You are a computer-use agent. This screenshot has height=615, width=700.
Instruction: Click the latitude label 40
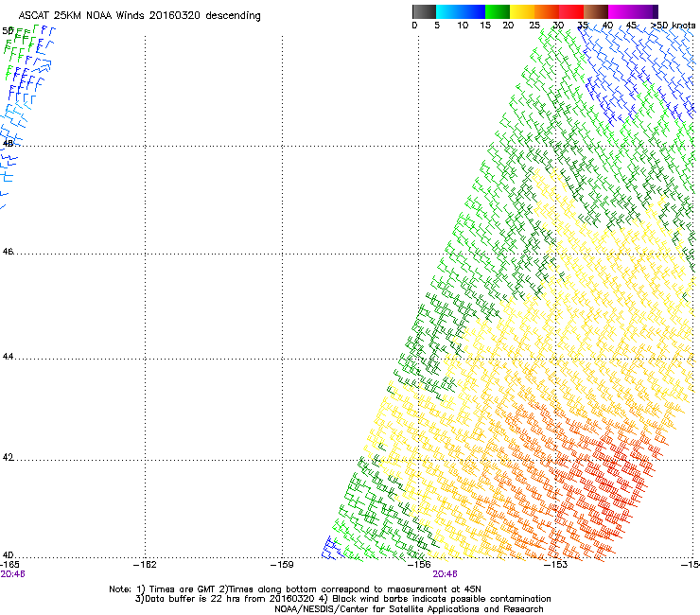8,554
